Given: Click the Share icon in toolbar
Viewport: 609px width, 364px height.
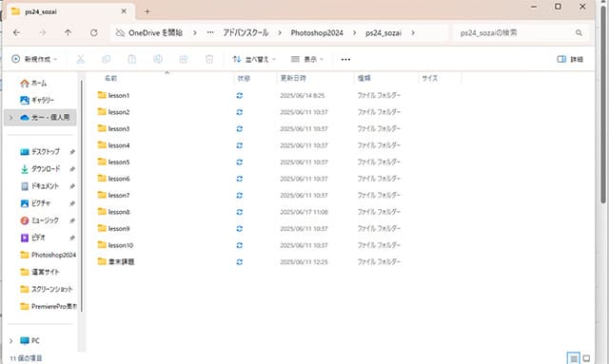Looking at the screenshot, I should pyautogui.click(x=184, y=59).
